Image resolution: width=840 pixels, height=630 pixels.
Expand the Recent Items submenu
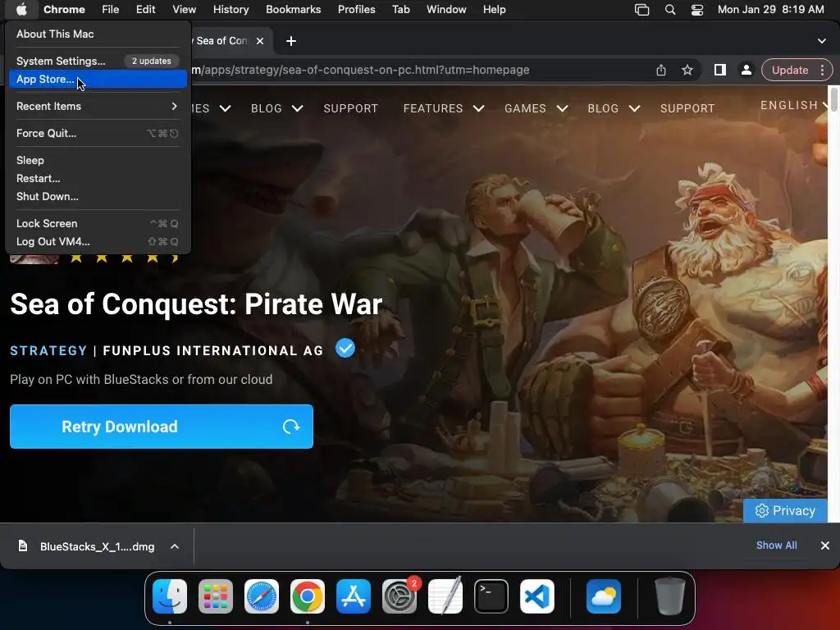click(98, 106)
